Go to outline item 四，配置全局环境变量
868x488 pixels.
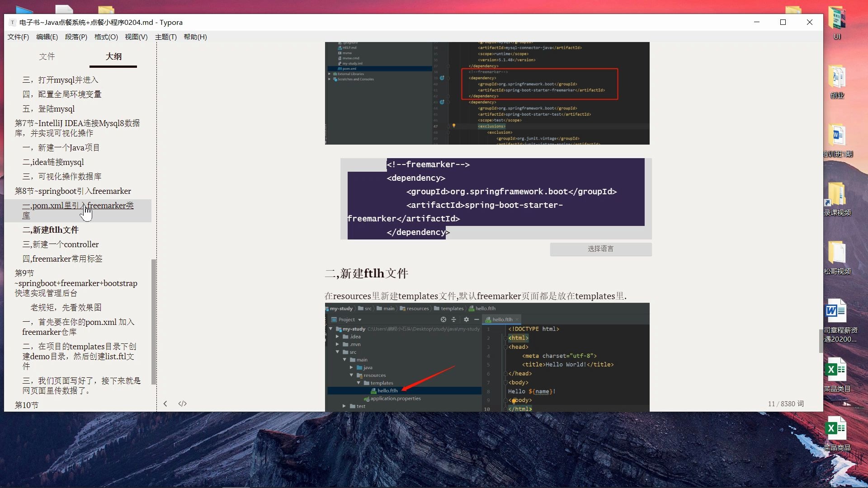(62, 94)
